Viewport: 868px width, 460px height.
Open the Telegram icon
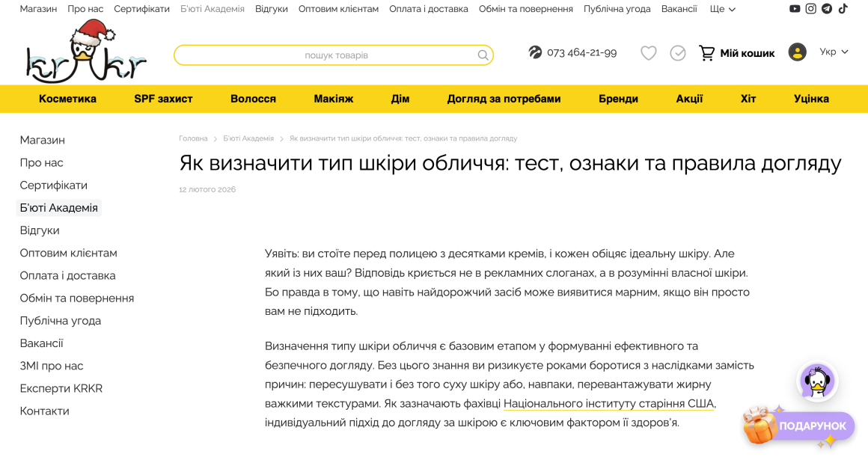pyautogui.click(x=828, y=9)
